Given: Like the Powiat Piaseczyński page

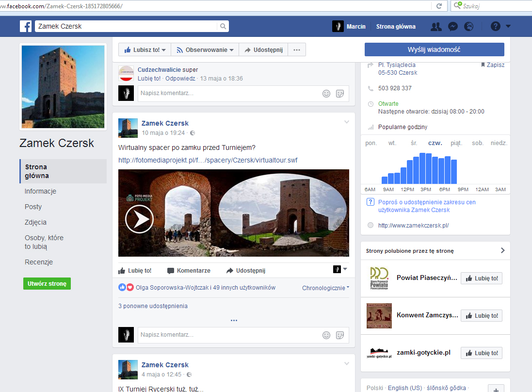Looking at the screenshot, I should point(481,278).
